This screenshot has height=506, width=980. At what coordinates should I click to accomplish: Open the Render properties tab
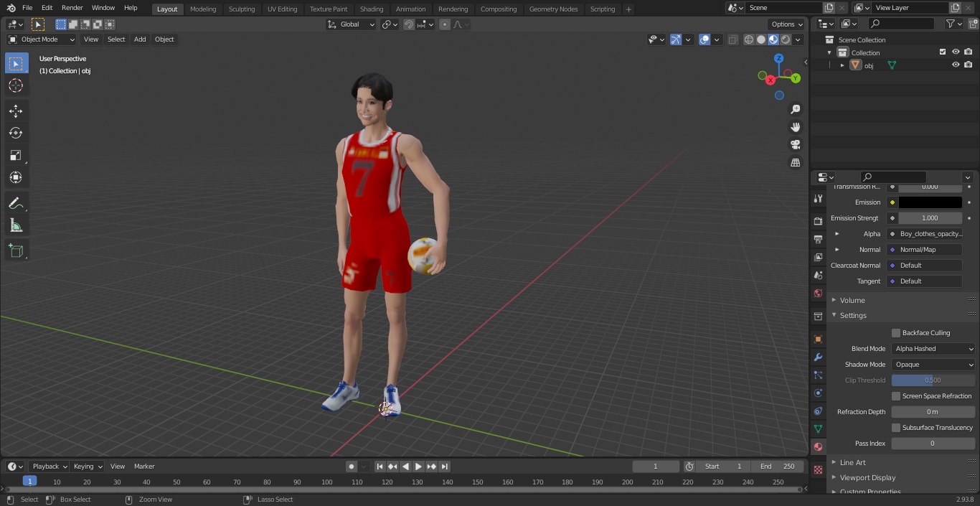tap(818, 221)
